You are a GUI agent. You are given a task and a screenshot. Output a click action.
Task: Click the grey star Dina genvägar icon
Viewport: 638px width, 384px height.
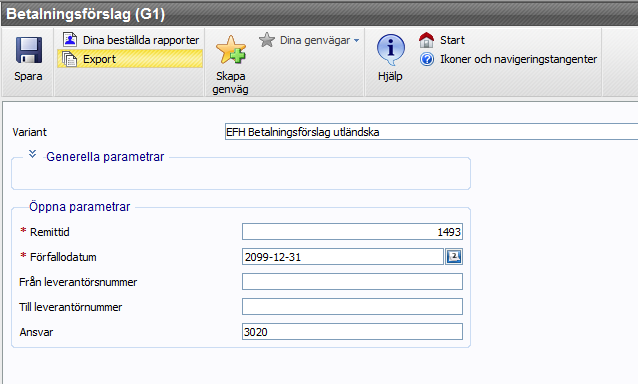(267, 40)
